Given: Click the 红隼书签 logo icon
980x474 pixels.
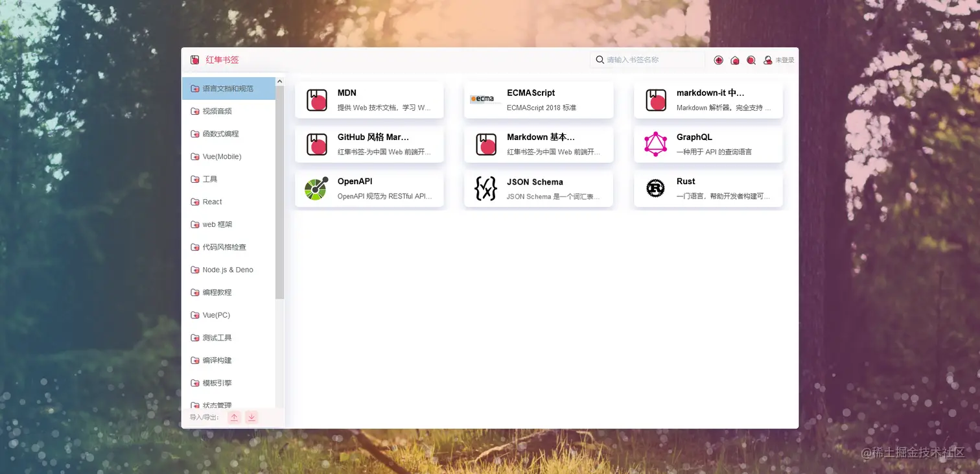Looking at the screenshot, I should click(194, 60).
